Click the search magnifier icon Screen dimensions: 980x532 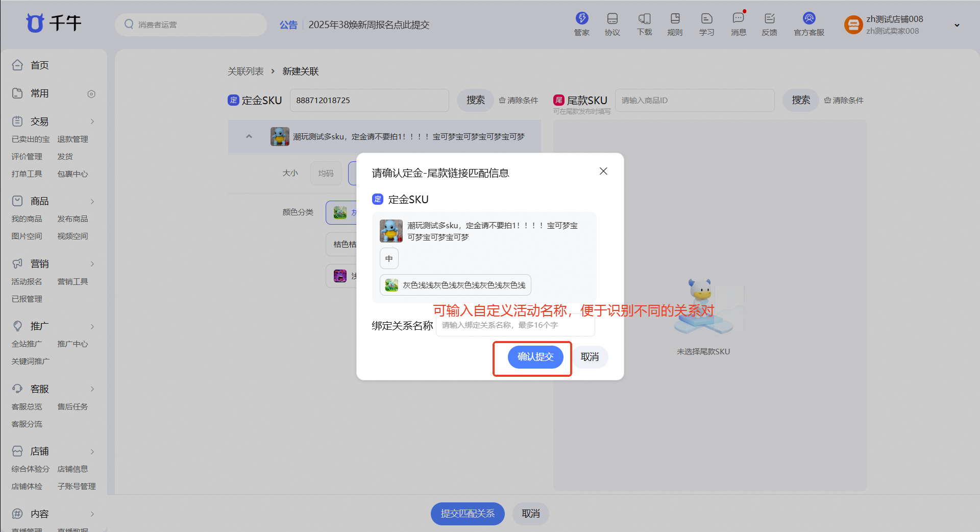click(x=129, y=24)
